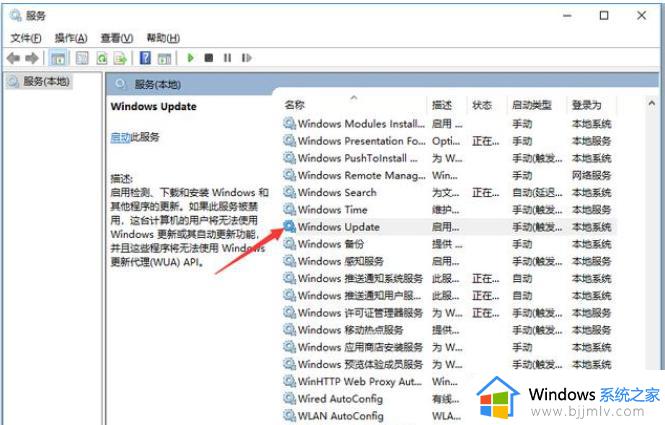Click gear icon of WLAN AutoConfig row

(x=290, y=415)
